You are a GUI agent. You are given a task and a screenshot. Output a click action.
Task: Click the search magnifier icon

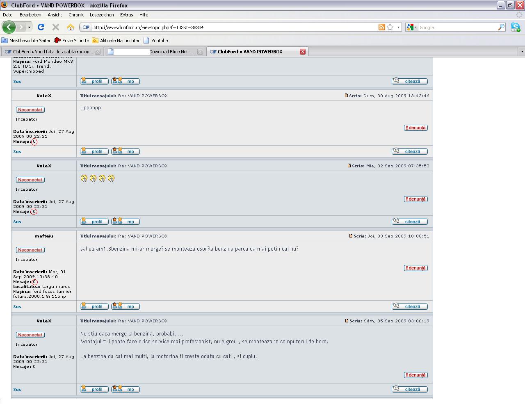tap(501, 27)
